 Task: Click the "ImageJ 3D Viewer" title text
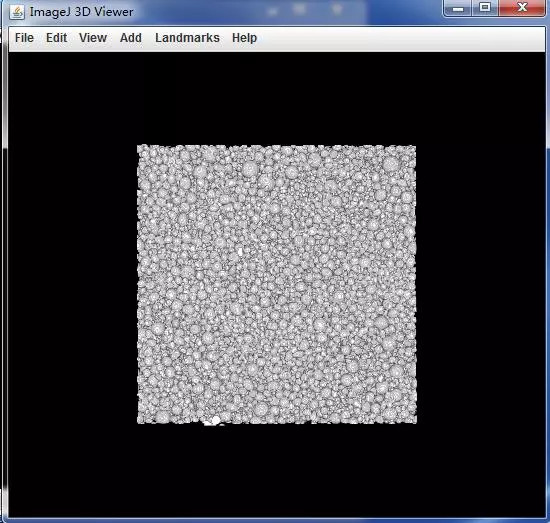(x=81, y=12)
